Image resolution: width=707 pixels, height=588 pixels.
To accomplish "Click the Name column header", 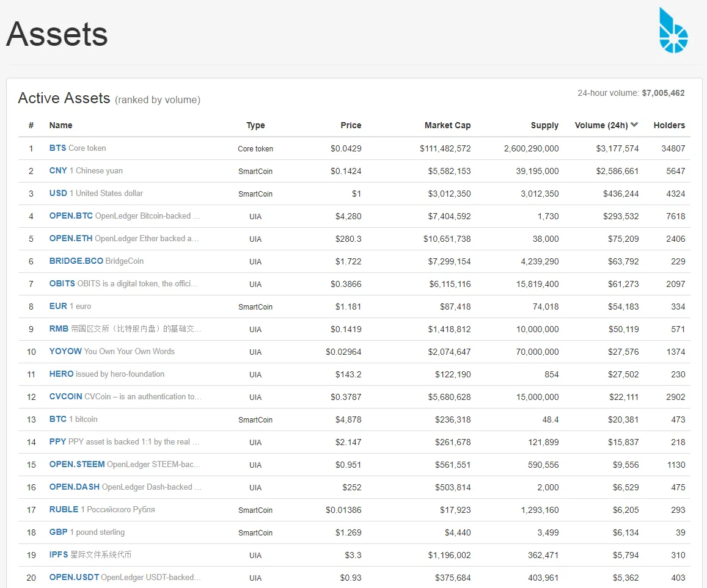I will click(60, 125).
